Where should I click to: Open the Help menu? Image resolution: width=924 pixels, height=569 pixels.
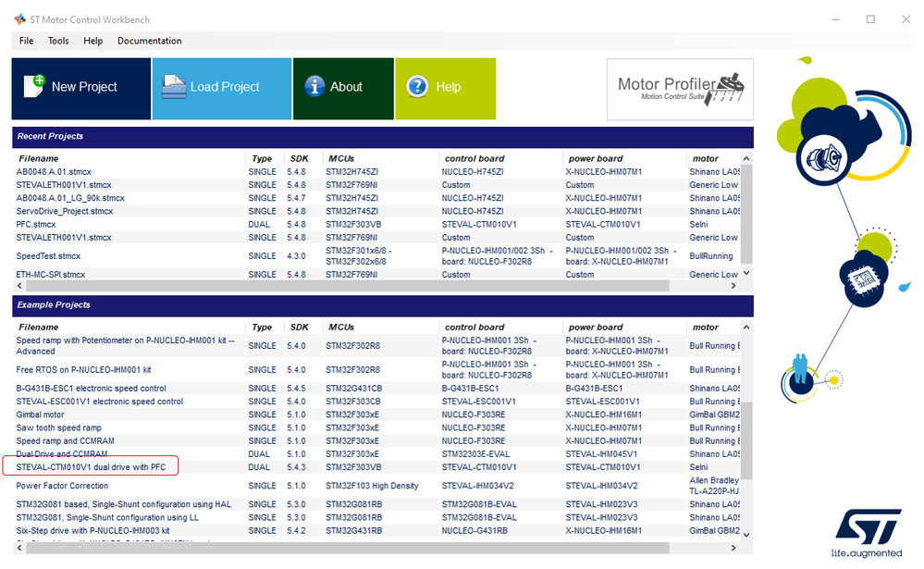point(93,41)
